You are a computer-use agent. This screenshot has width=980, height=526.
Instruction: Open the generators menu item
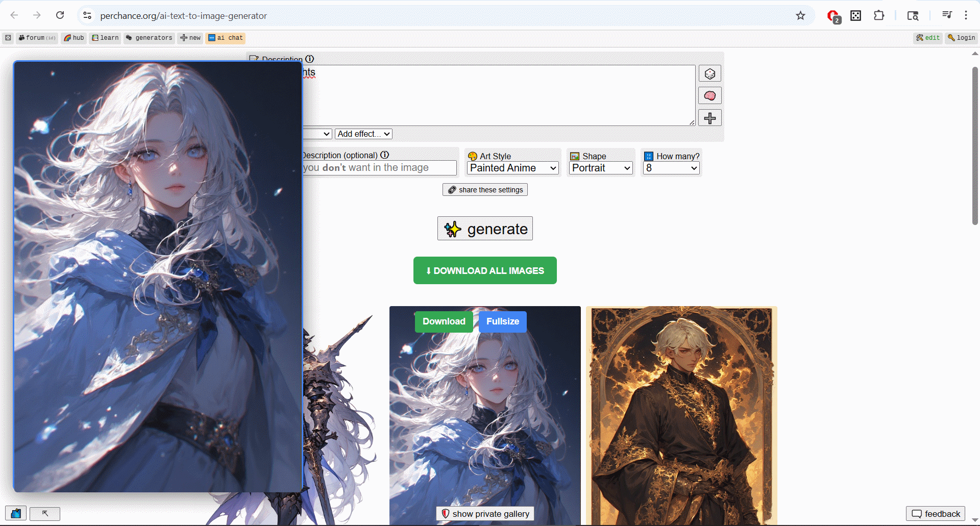[x=149, y=38]
